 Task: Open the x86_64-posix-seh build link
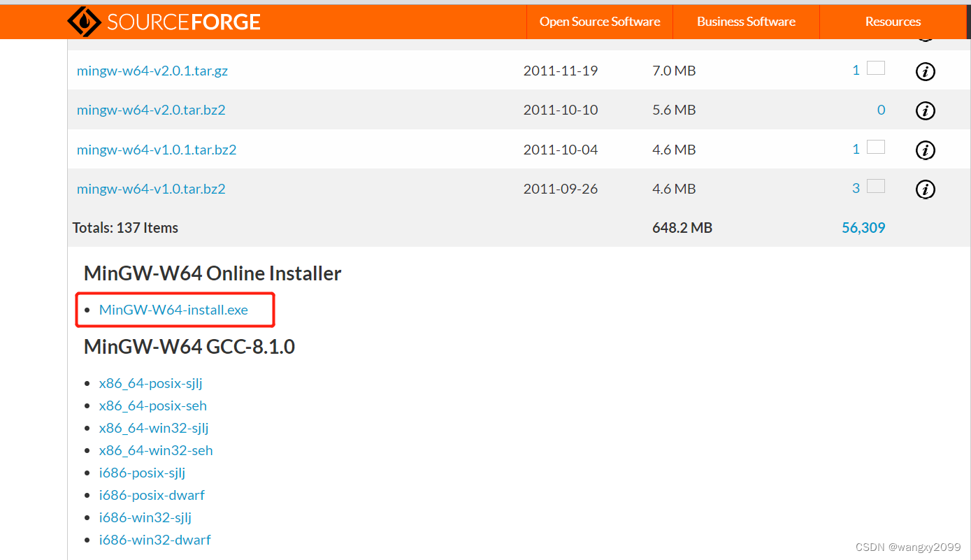pyautogui.click(x=153, y=405)
